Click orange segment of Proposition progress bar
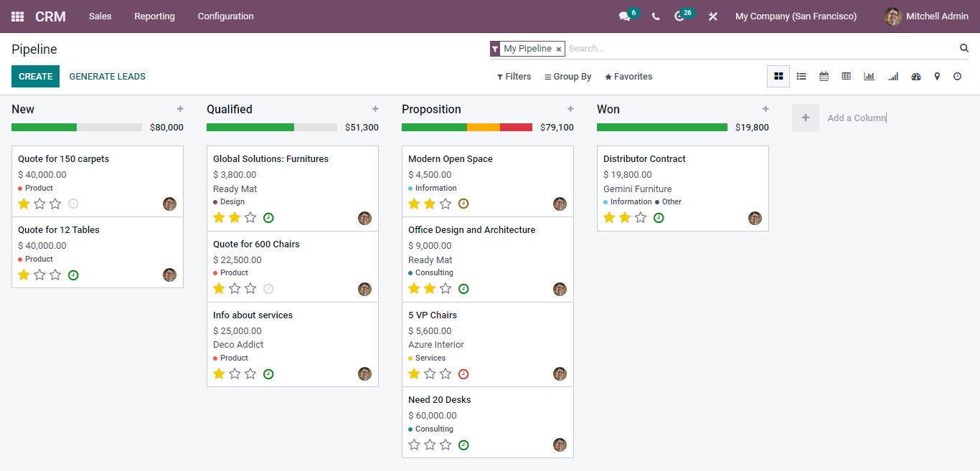This screenshot has height=471, width=980. [x=484, y=128]
